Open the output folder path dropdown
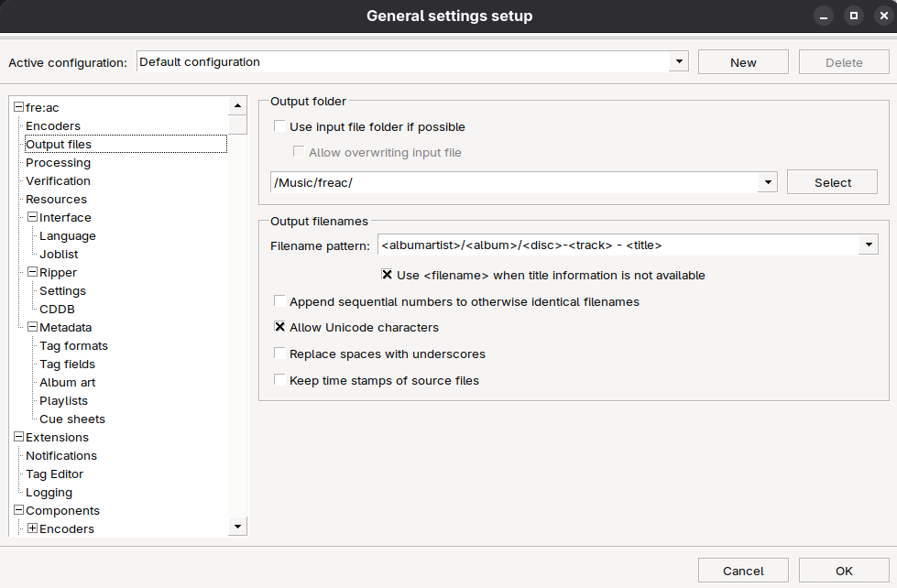This screenshot has width=897, height=588. (768, 182)
